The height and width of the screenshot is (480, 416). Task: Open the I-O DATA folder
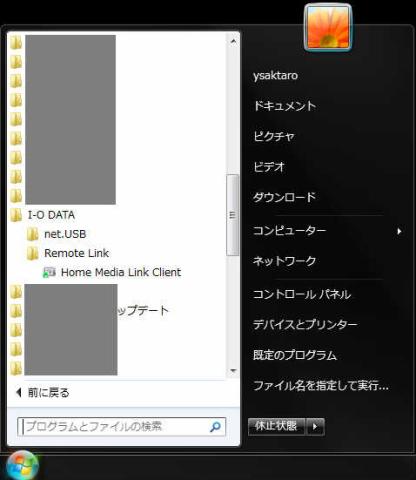(51, 215)
